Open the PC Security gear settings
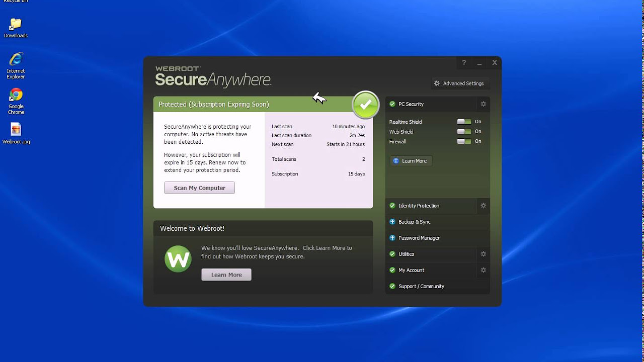 483,104
